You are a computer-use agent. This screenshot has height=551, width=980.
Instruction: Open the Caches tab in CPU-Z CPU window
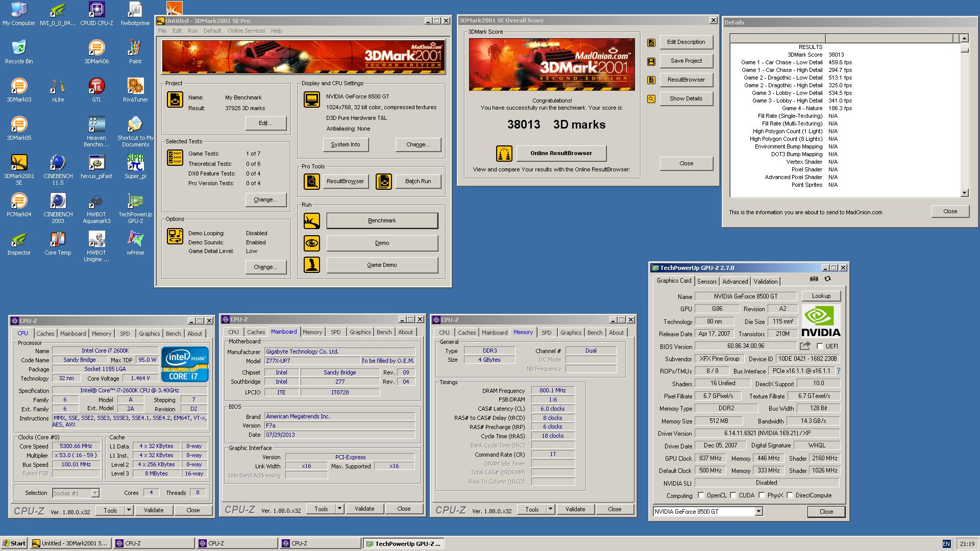[x=45, y=334]
